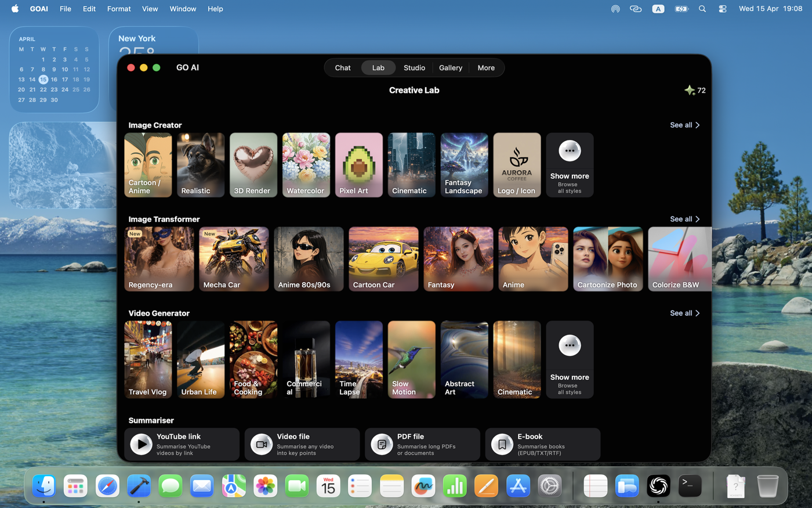The image size is (812, 508).
Task: Expand See all for Image Transformer
Action: click(x=684, y=219)
